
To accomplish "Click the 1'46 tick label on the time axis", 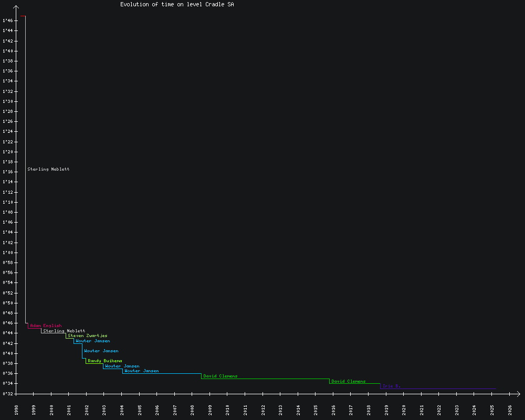I will tap(7, 20).
